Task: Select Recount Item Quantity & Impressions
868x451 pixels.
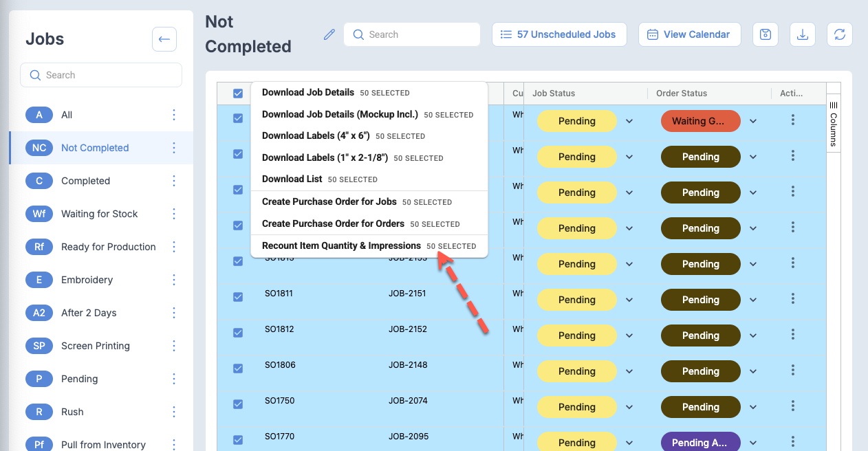Action: (341, 246)
